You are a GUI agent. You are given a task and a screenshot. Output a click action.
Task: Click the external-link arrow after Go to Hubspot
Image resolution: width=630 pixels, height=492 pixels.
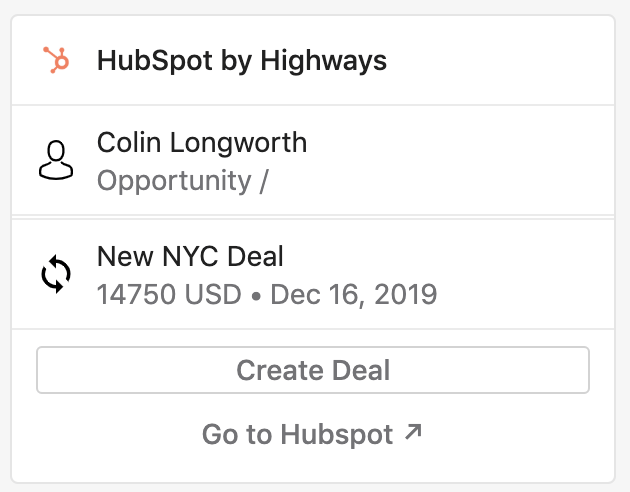[413, 432]
